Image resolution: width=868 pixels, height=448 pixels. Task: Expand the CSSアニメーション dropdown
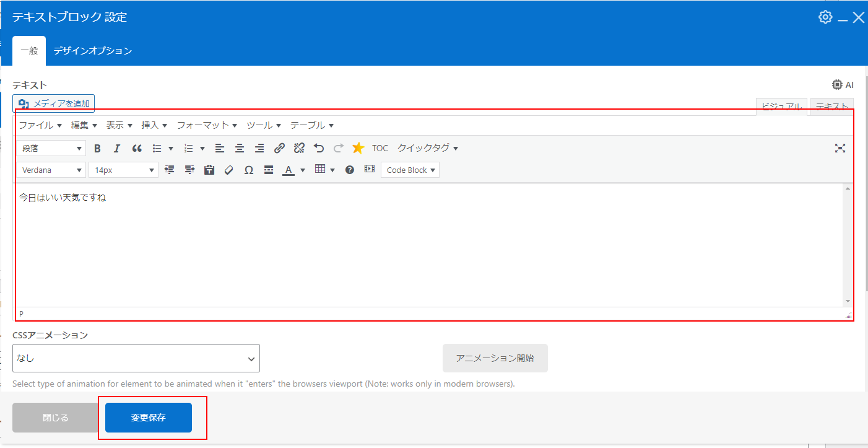[136, 358]
